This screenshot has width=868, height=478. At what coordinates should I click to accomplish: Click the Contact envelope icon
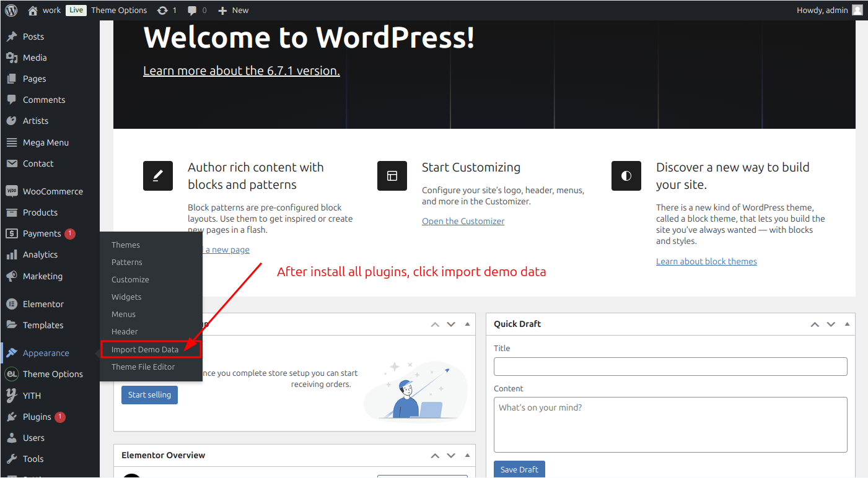point(11,163)
